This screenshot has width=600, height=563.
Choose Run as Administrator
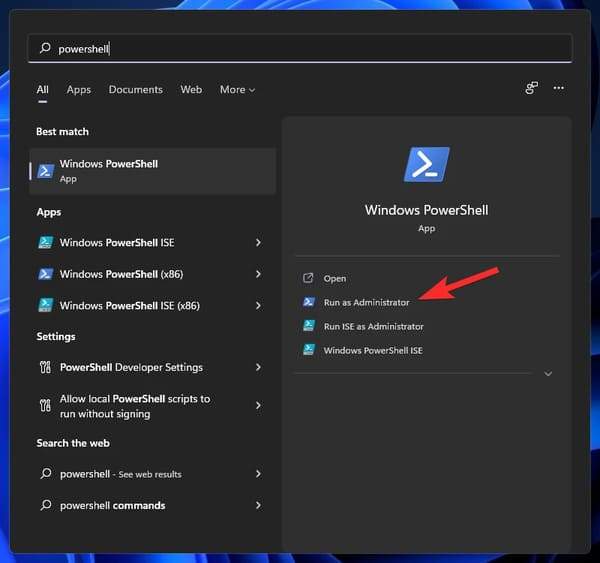366,302
